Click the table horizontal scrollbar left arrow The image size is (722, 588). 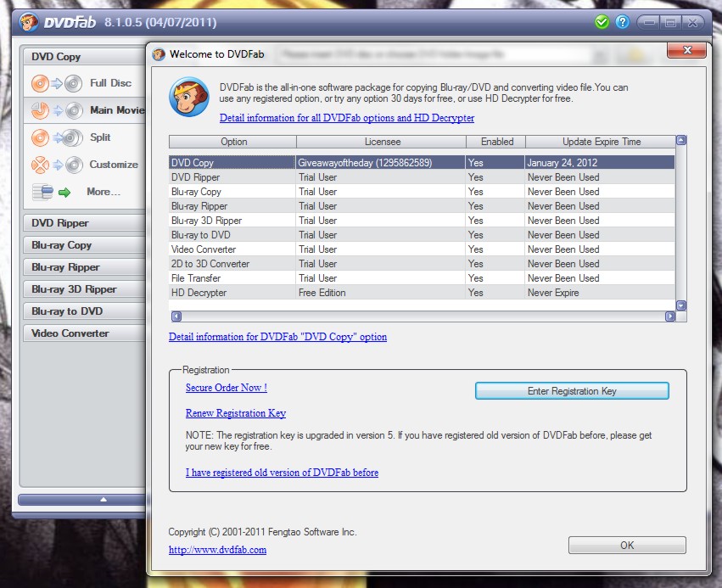pyautogui.click(x=176, y=316)
